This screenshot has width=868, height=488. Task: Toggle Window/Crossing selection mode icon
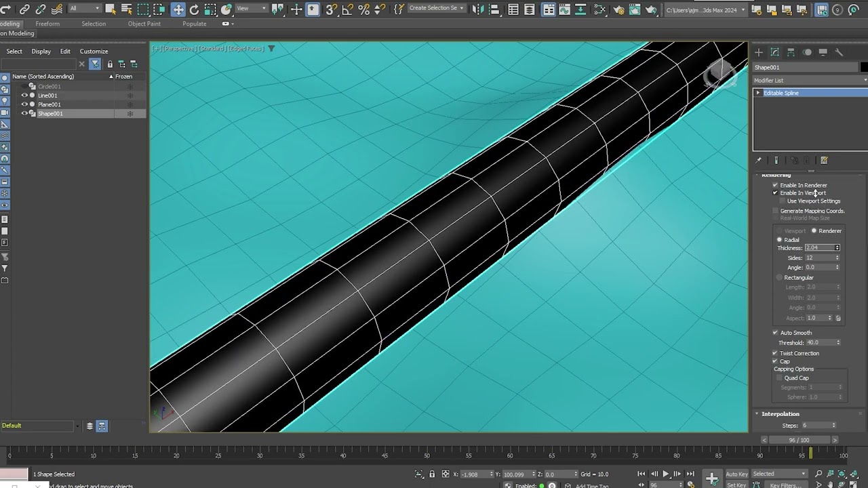point(159,9)
